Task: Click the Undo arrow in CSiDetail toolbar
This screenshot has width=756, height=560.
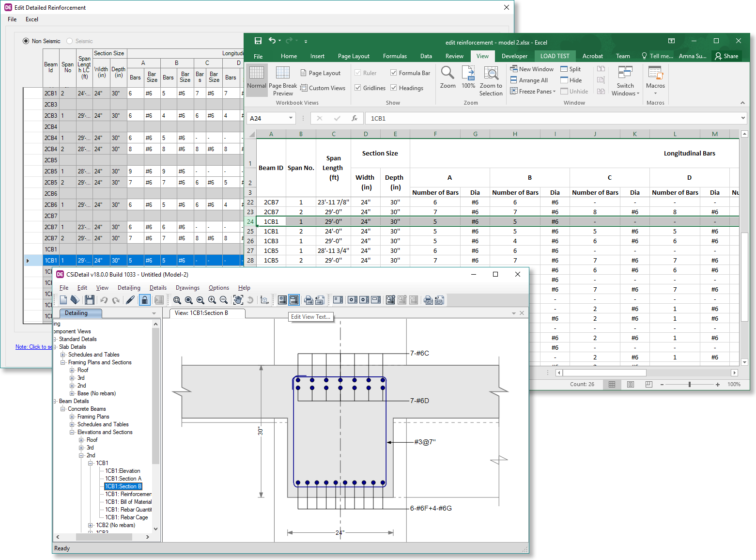Action: click(x=104, y=300)
